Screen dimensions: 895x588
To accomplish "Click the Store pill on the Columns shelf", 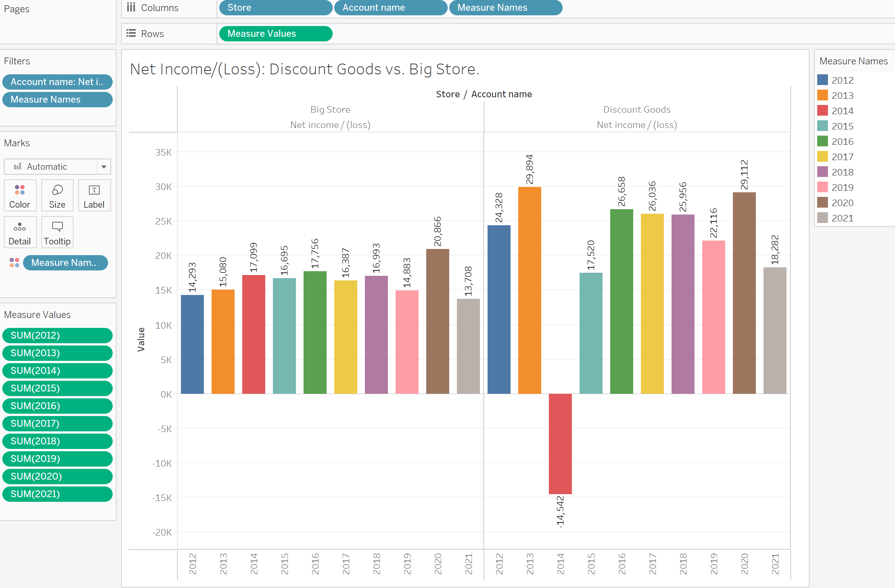I will 275,7.
